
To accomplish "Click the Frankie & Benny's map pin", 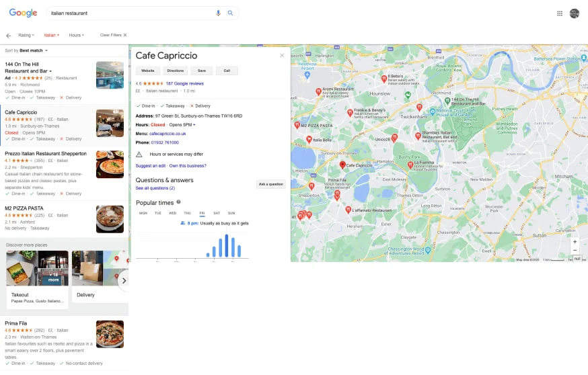I will (x=350, y=112).
